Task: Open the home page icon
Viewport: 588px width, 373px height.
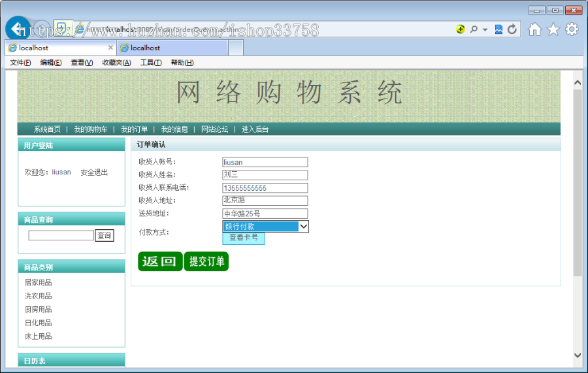Action: coord(534,29)
